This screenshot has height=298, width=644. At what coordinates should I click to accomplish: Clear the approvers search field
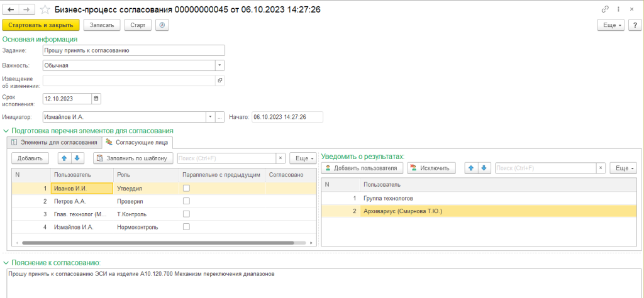[280, 158]
